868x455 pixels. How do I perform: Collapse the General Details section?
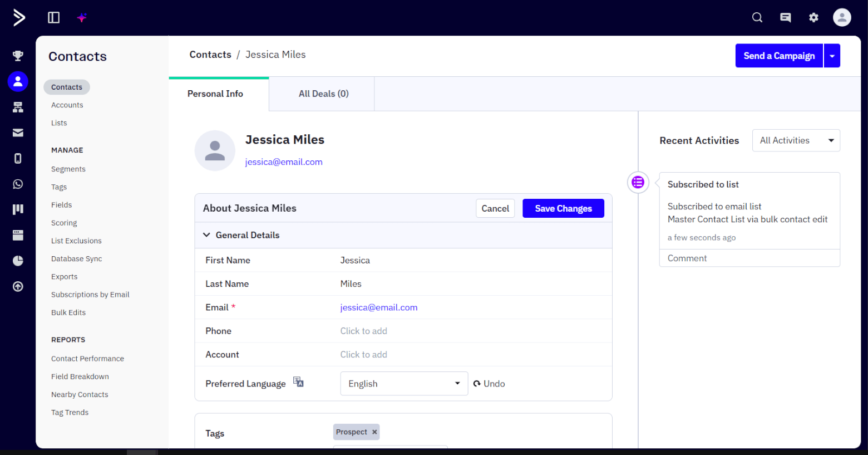click(x=206, y=235)
